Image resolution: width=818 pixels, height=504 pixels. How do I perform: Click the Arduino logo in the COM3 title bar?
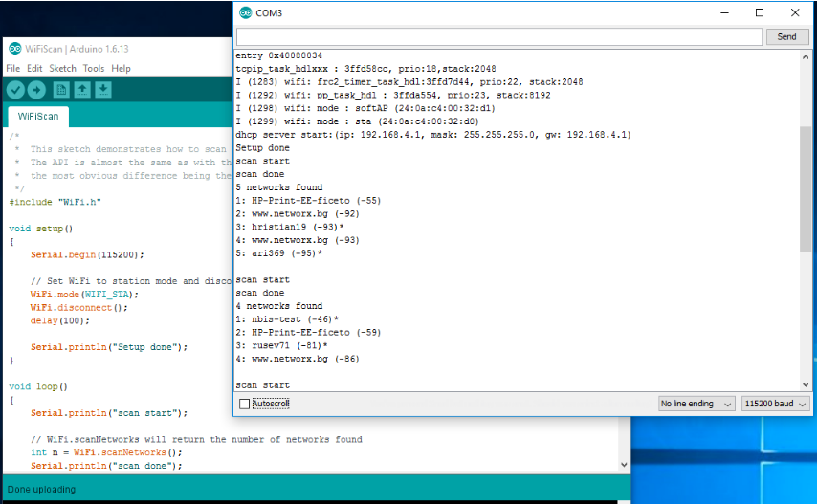245,13
